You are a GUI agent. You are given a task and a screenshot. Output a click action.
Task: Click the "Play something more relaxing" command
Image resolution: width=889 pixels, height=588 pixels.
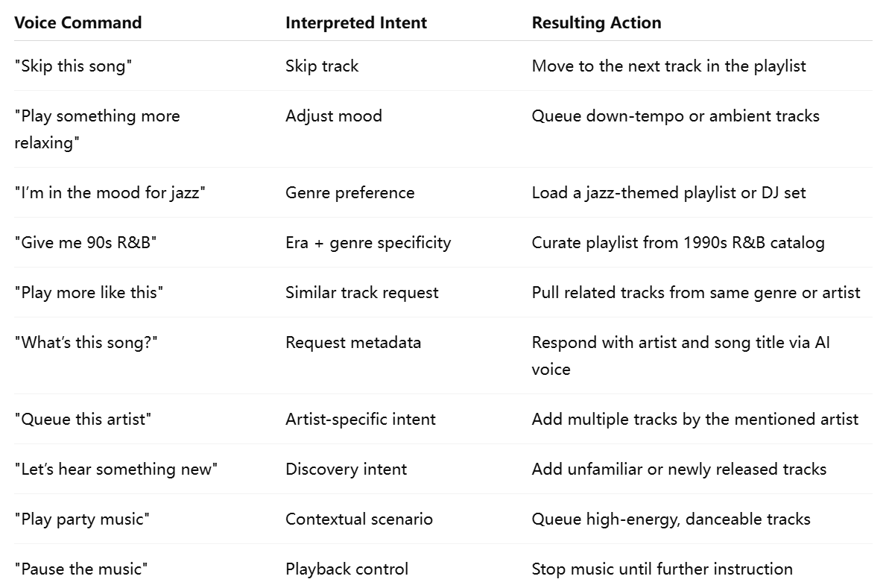(97, 129)
